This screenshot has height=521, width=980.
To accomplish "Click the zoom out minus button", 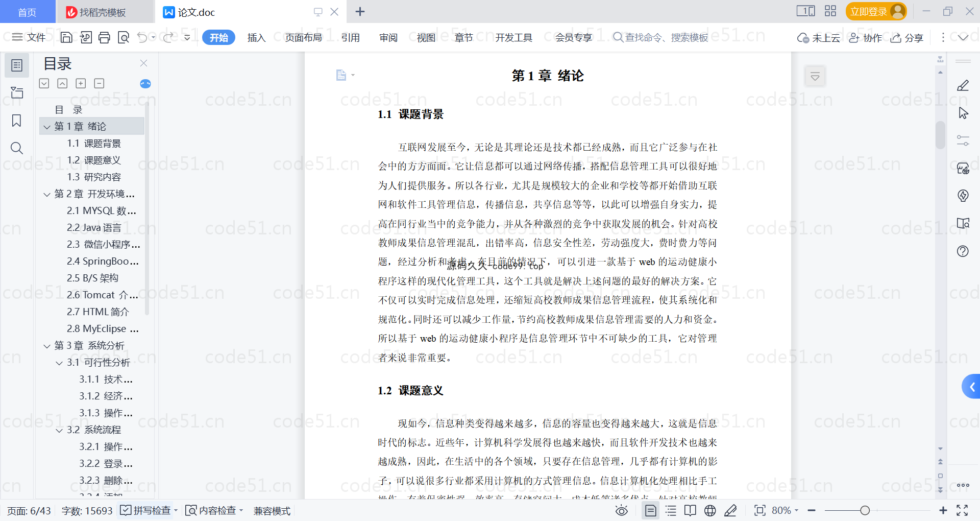I will pyautogui.click(x=812, y=510).
